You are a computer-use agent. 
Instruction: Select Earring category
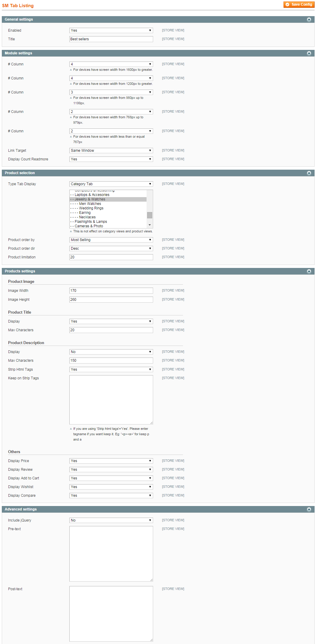108,213
